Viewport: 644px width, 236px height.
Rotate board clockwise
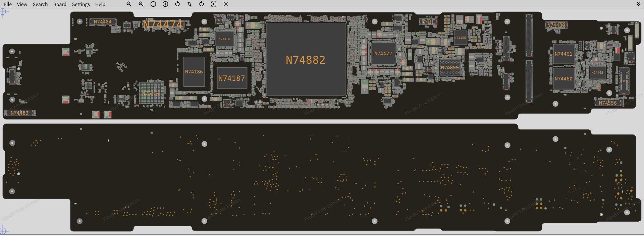point(202,4)
